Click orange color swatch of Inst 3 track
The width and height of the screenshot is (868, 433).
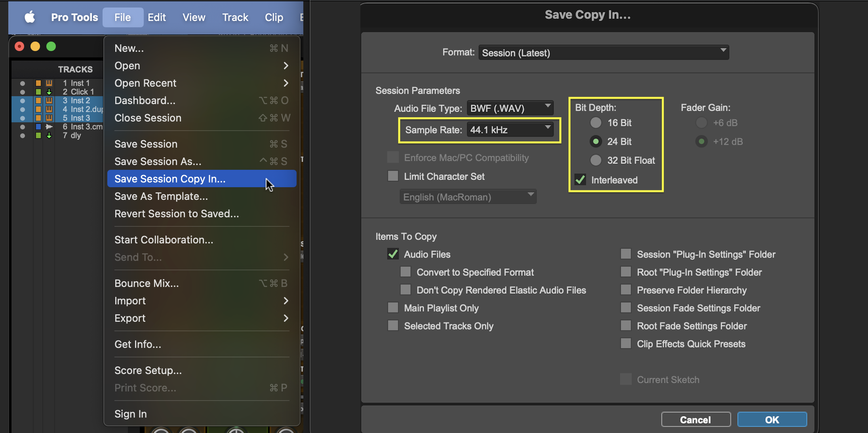click(x=38, y=118)
